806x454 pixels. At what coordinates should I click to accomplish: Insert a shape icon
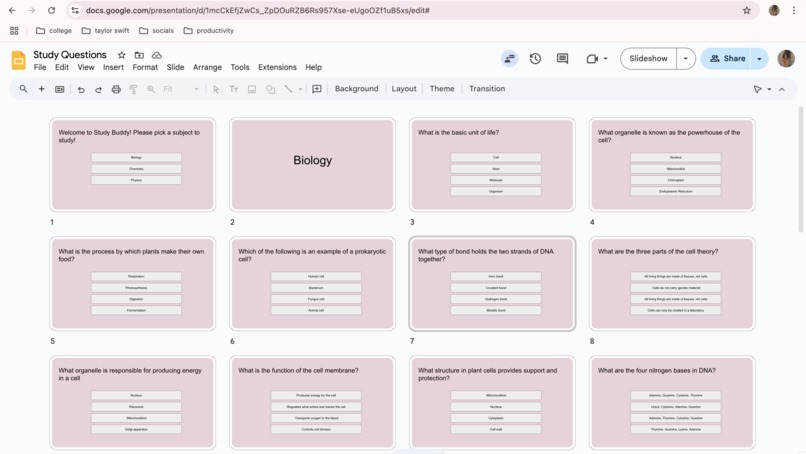click(x=270, y=89)
